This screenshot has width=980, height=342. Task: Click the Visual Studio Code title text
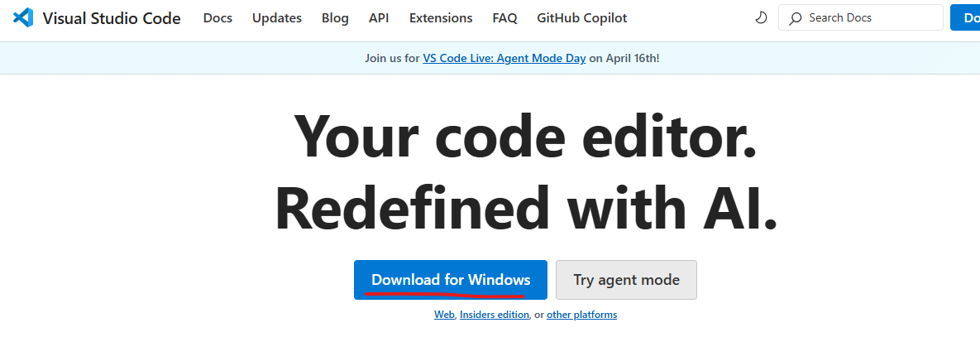point(112,18)
